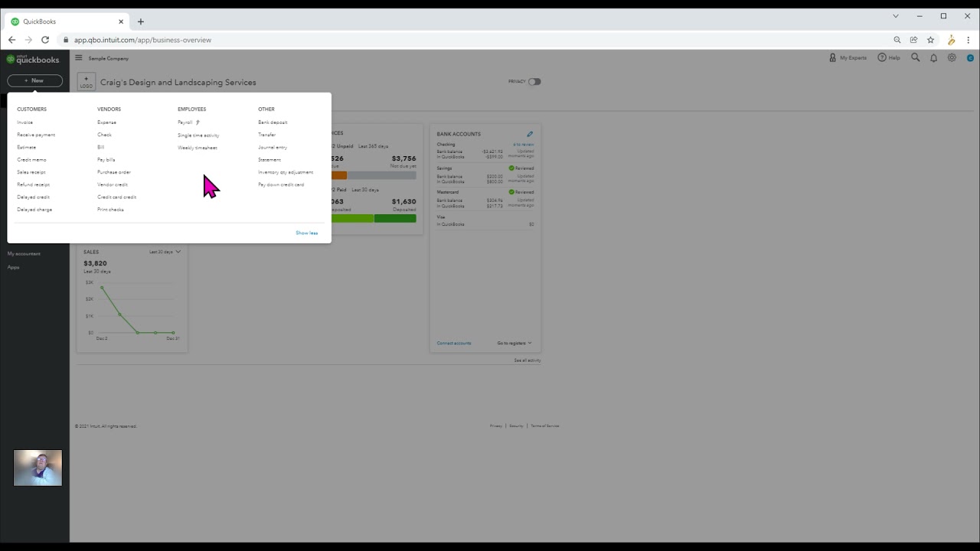Open Help with question mark icon
Image resolution: width=980 pixels, height=551 pixels.
(x=882, y=57)
